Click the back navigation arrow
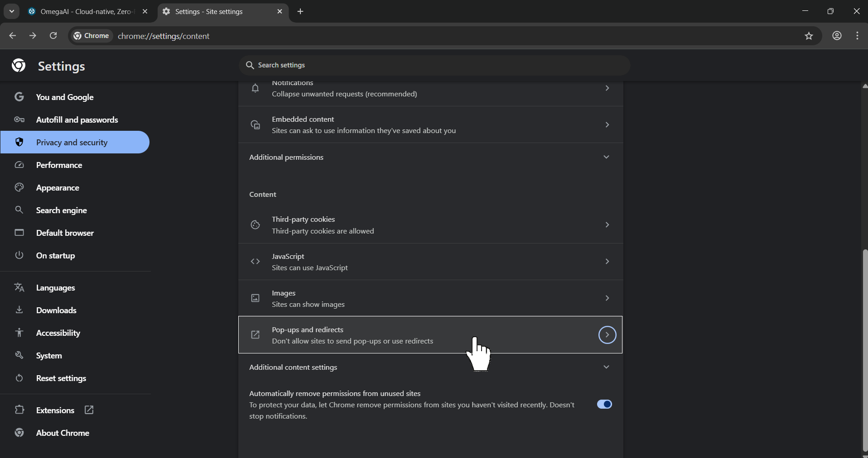The height and width of the screenshot is (458, 868). point(12,36)
